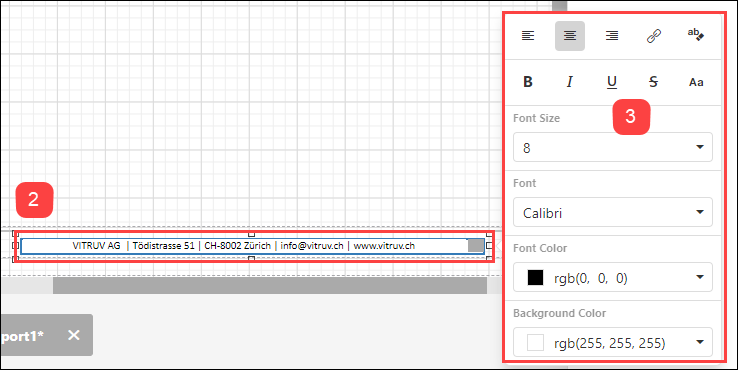
Task: Toggle strikethrough formatting
Action: point(654,82)
